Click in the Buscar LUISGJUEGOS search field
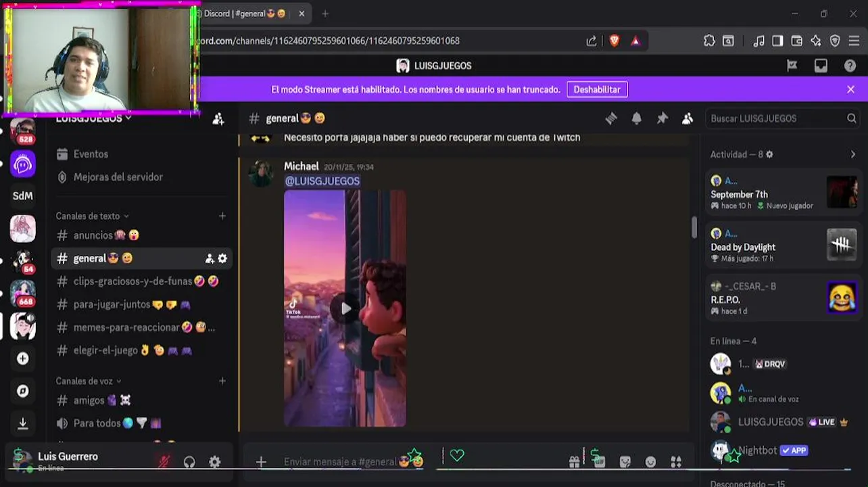 pos(782,118)
